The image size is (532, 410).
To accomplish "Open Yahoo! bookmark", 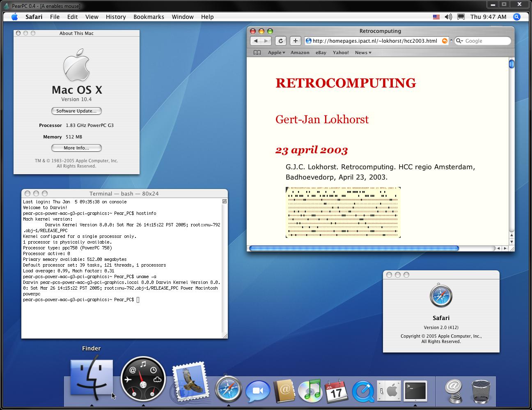I will click(341, 53).
